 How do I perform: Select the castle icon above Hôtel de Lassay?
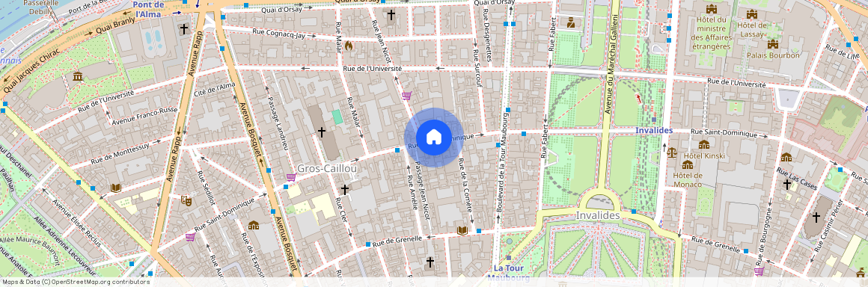[752, 13]
